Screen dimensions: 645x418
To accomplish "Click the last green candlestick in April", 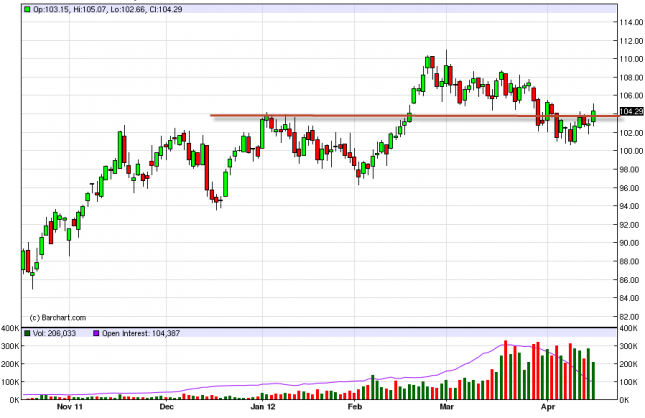I will 593,116.
